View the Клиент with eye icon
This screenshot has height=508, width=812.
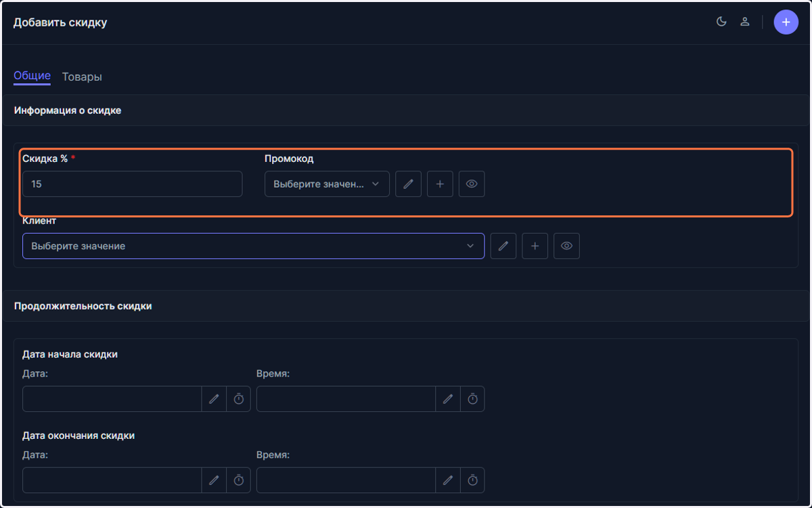pyautogui.click(x=566, y=246)
